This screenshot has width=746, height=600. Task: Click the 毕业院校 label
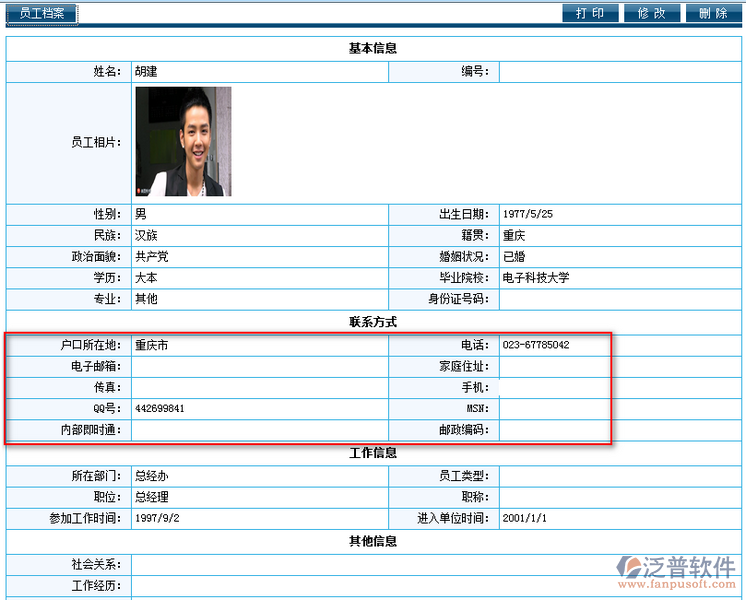click(x=464, y=278)
